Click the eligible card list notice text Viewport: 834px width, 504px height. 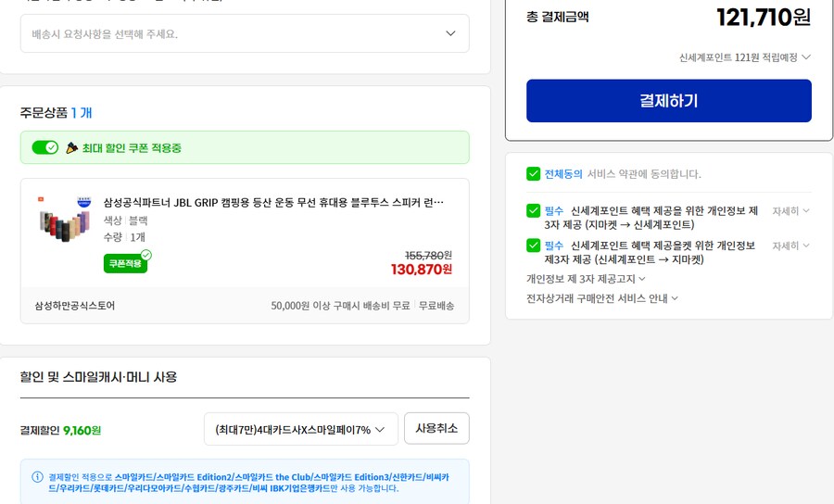(248, 483)
